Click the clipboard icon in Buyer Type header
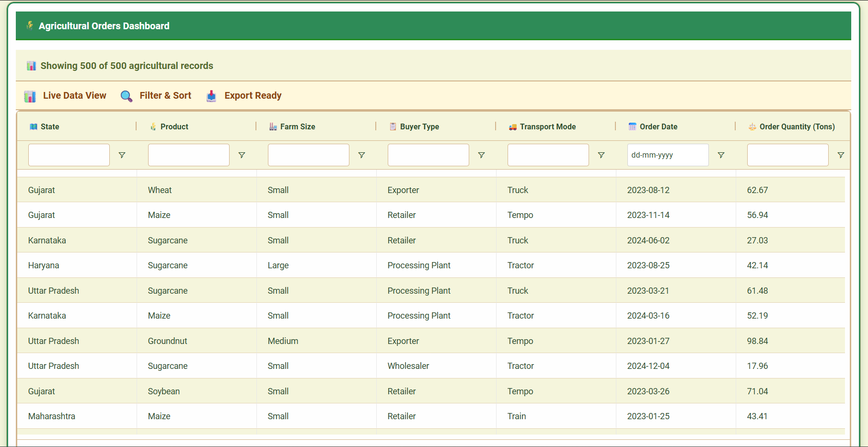This screenshot has width=868, height=447. (x=393, y=126)
